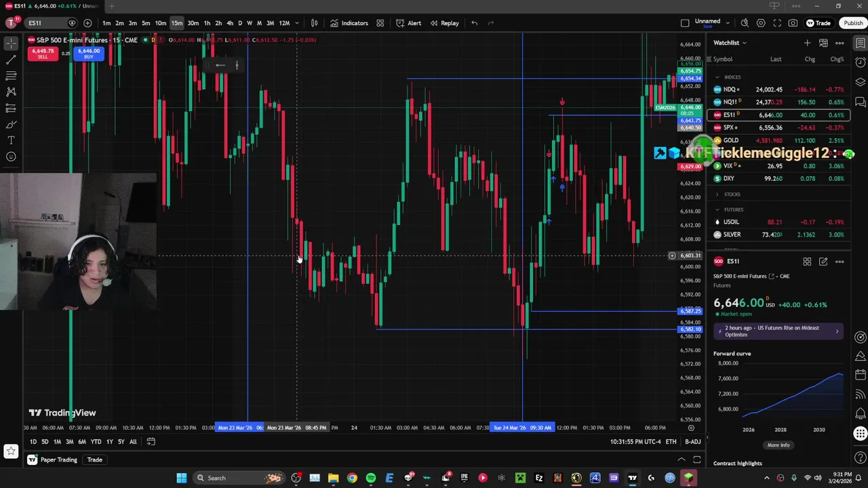868x488 pixels.
Task: Set the chart range to YTD
Action: point(96,442)
